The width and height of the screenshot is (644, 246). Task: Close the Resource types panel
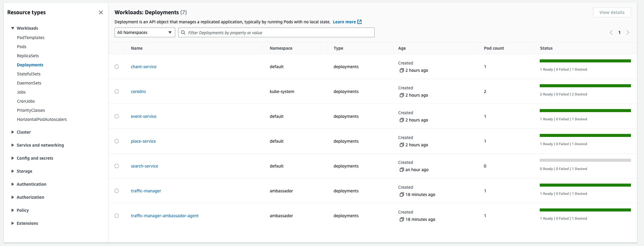point(101,12)
